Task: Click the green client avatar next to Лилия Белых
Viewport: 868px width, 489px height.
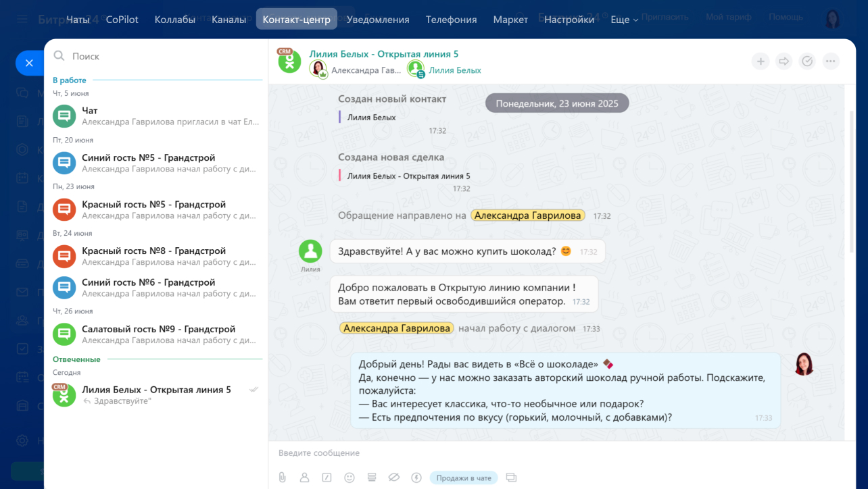Action: (416, 69)
